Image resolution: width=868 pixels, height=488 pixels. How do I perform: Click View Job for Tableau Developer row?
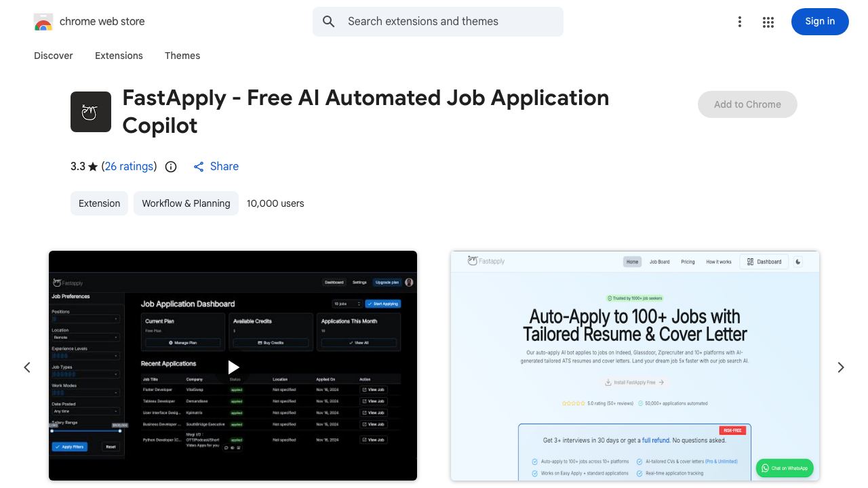pos(374,401)
